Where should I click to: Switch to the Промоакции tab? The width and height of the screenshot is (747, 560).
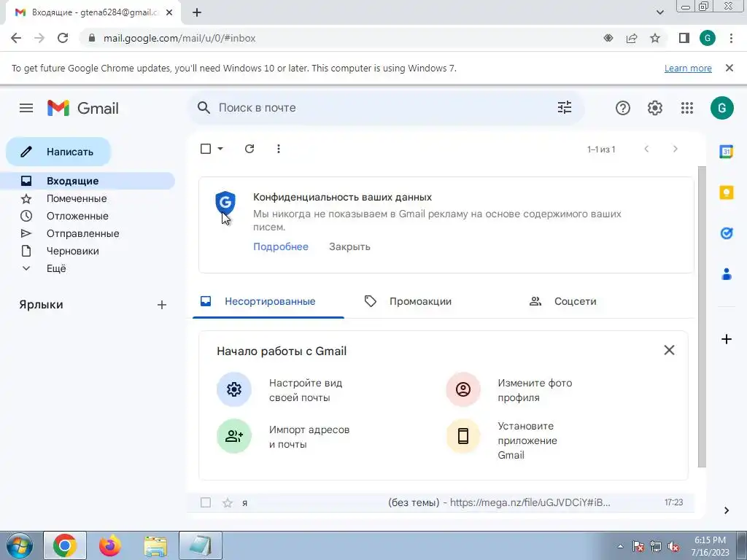[419, 301]
